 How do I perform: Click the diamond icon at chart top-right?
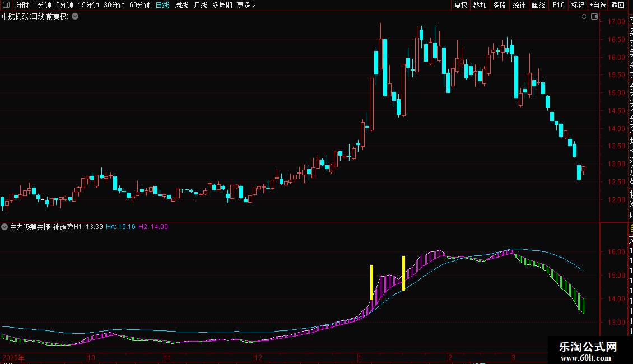click(584, 17)
